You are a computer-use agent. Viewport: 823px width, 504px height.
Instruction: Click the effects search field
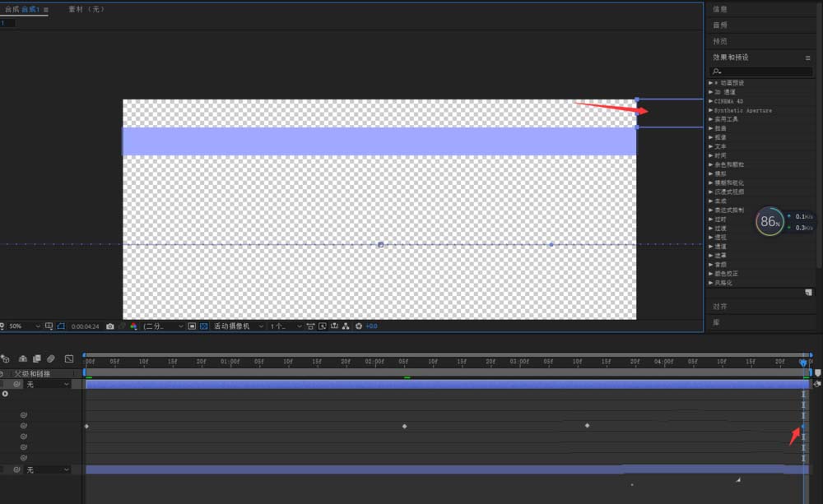point(761,72)
